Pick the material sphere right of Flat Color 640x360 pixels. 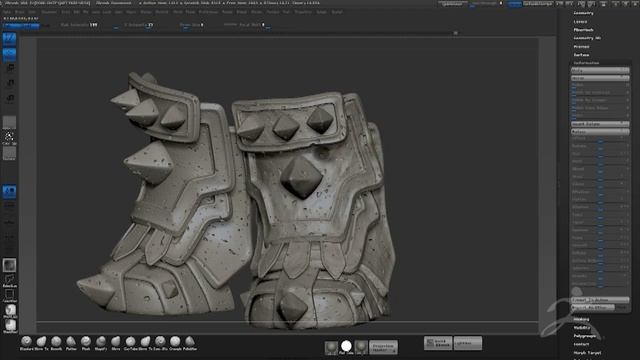point(361,347)
